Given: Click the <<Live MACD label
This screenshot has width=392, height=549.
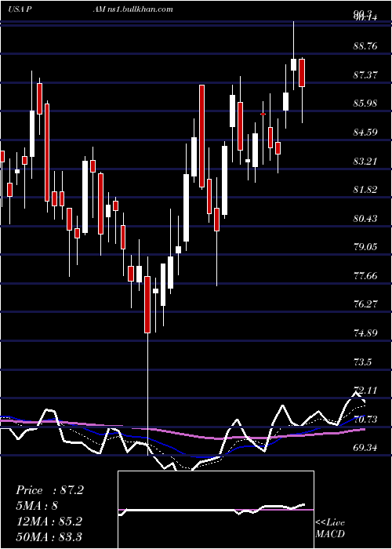Looking at the screenshot, I should (x=330, y=528).
